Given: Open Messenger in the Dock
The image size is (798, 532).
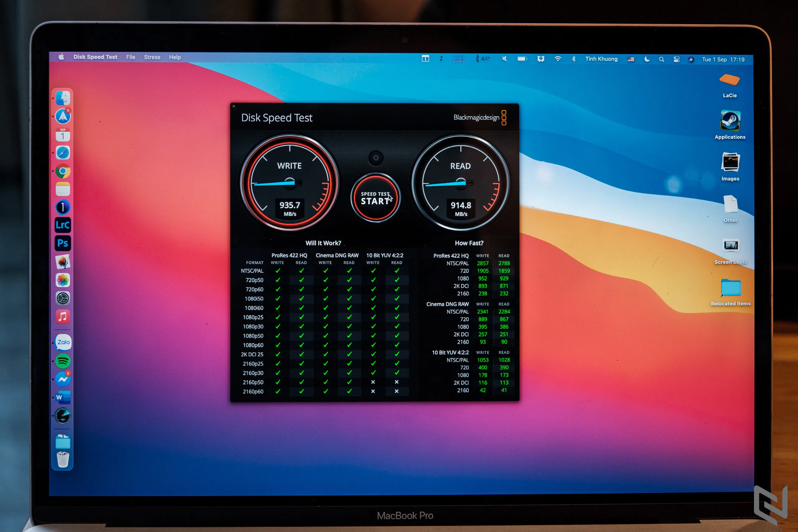Looking at the screenshot, I should [63, 379].
